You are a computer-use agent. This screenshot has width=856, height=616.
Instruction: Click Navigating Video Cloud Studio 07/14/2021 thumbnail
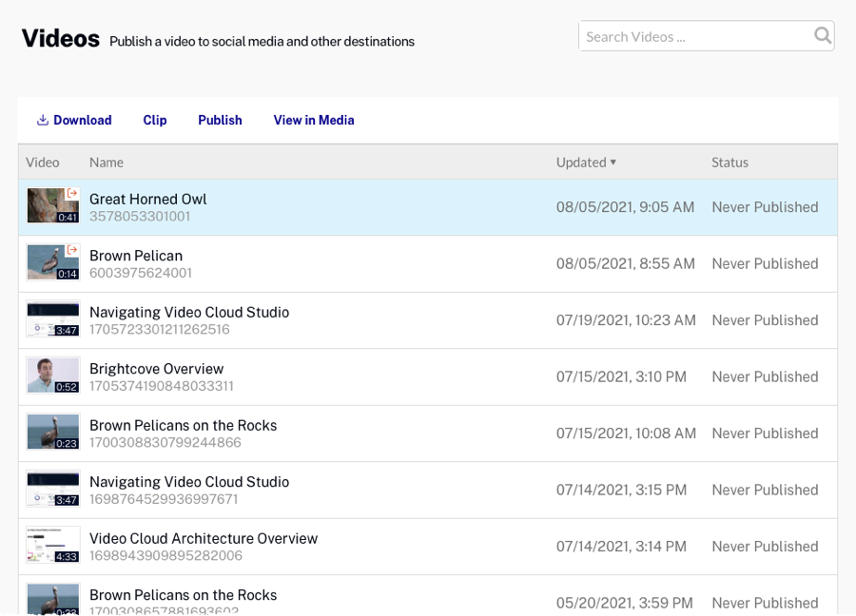(52, 489)
